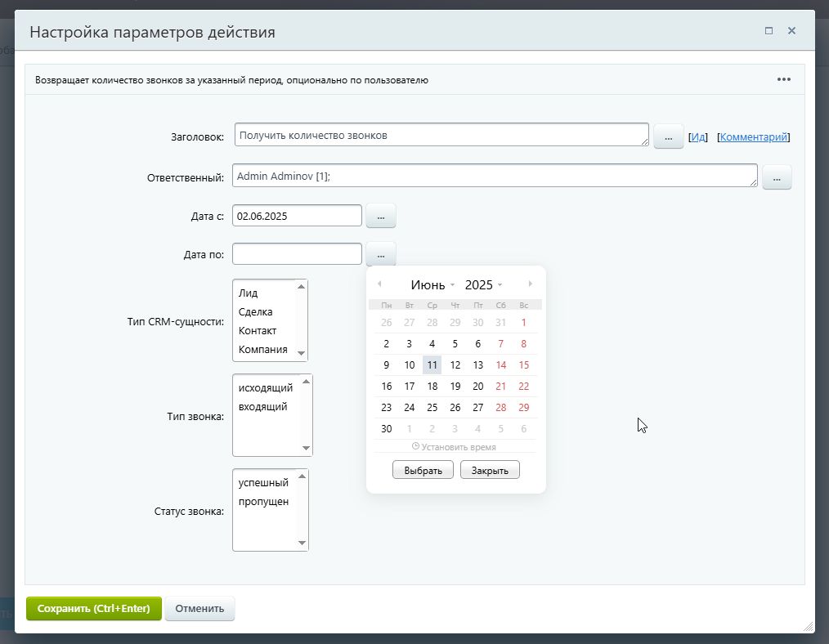Click the clock icon to set time

(416, 446)
